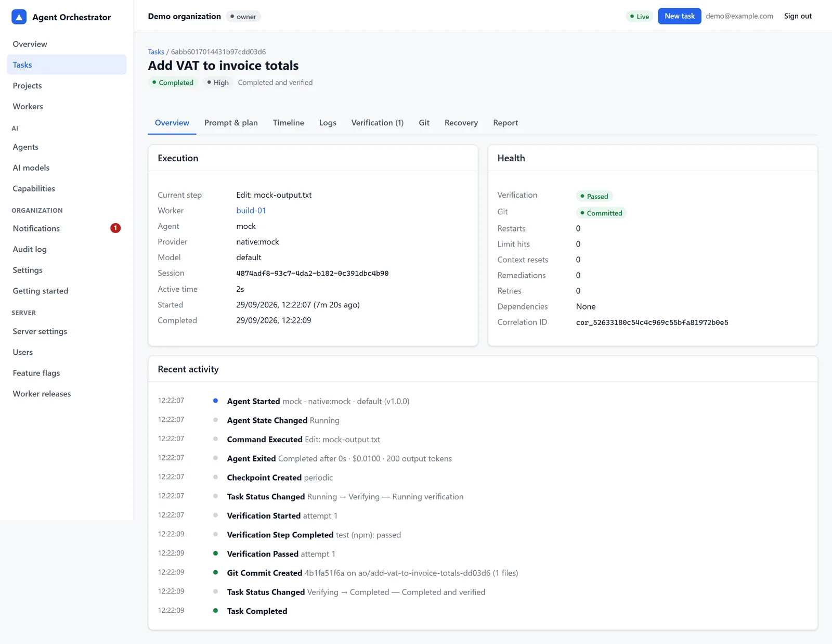Click the notifications badge showing 1
Viewport: 832px width, 644px height.
(x=115, y=228)
